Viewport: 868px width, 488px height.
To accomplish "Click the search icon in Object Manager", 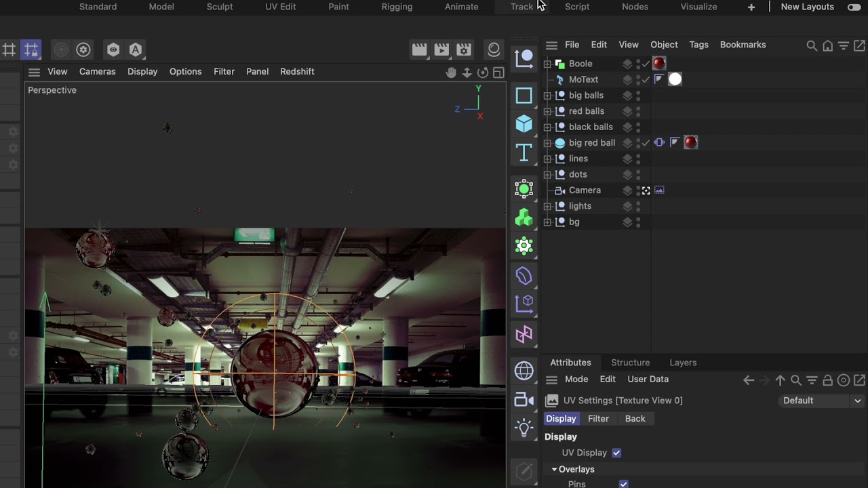I will pyautogui.click(x=811, y=45).
